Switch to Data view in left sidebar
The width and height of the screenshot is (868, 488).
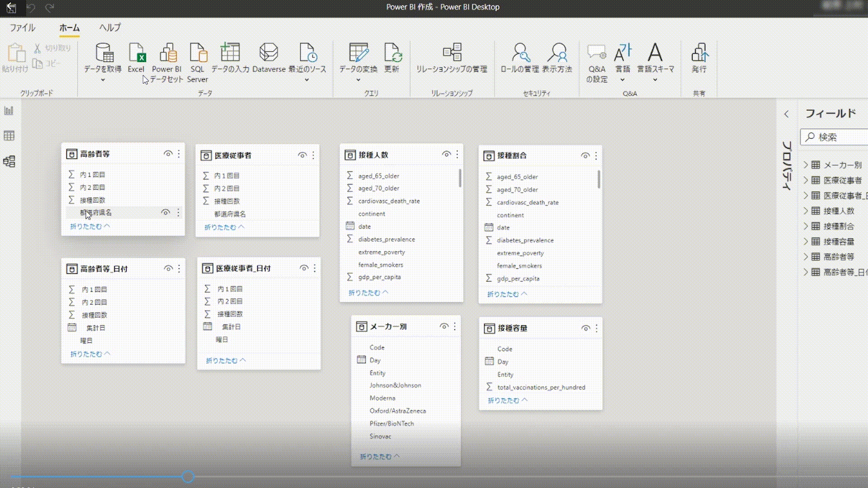tap(9, 136)
